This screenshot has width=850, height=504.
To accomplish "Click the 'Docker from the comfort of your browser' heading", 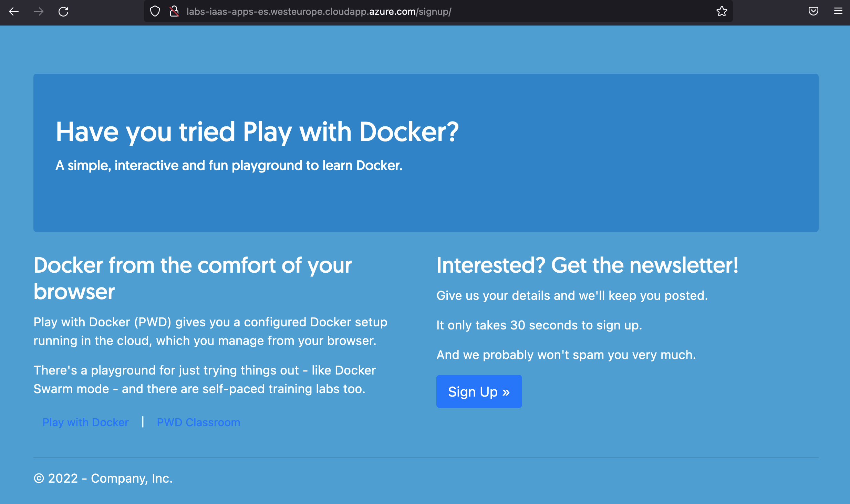I will pos(193,278).
